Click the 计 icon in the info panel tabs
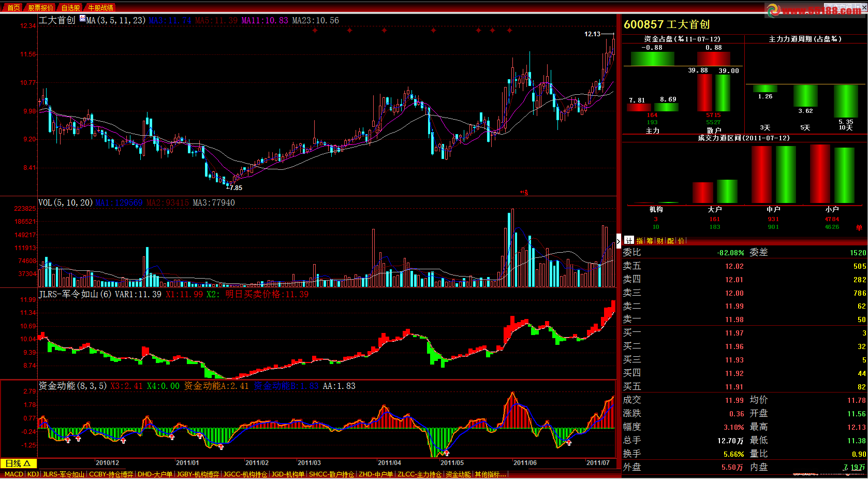 click(628, 240)
